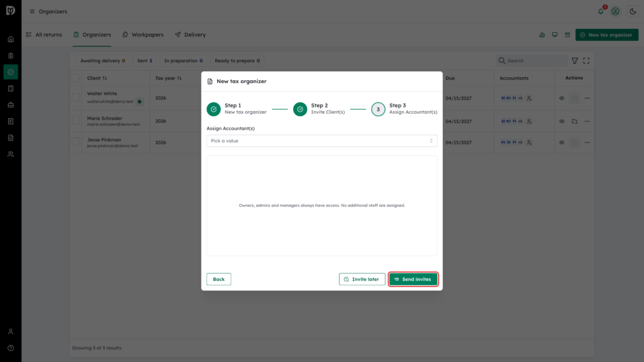Open Home icon in left sidebar
This screenshot has width=644, height=362.
point(11,40)
